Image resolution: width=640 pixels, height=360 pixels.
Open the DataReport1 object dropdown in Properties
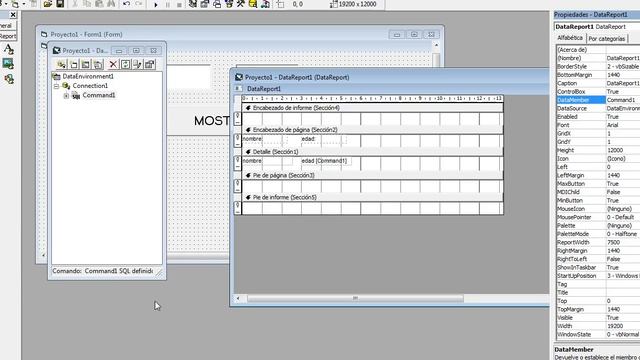(597, 27)
